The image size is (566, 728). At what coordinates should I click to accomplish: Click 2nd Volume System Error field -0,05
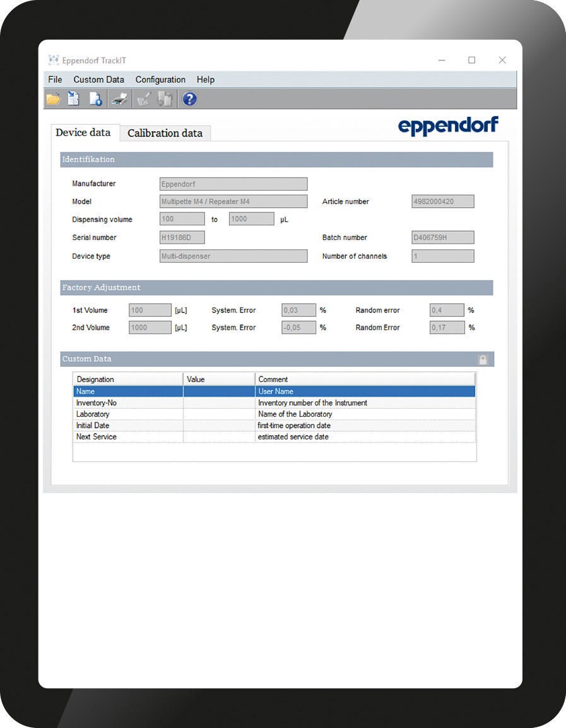298,327
